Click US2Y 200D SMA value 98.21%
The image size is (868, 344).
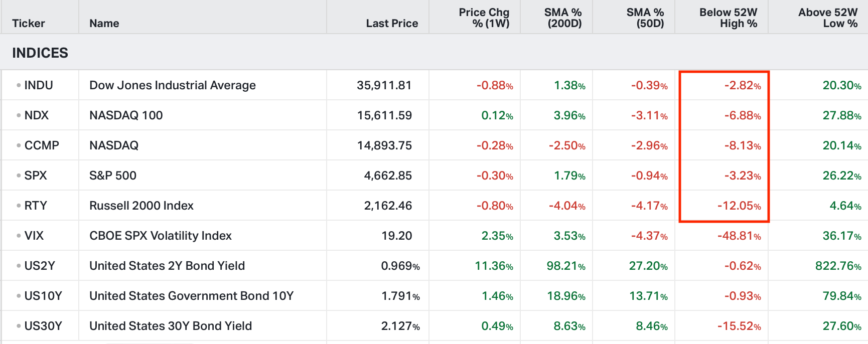tap(566, 266)
